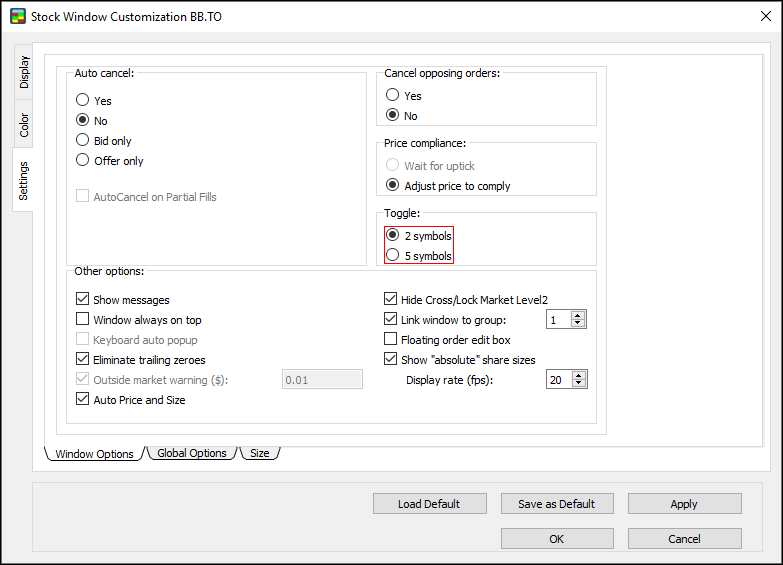This screenshot has height=565, width=783.
Task: Click the Display rate fps input field
Action: pyautogui.click(x=558, y=380)
